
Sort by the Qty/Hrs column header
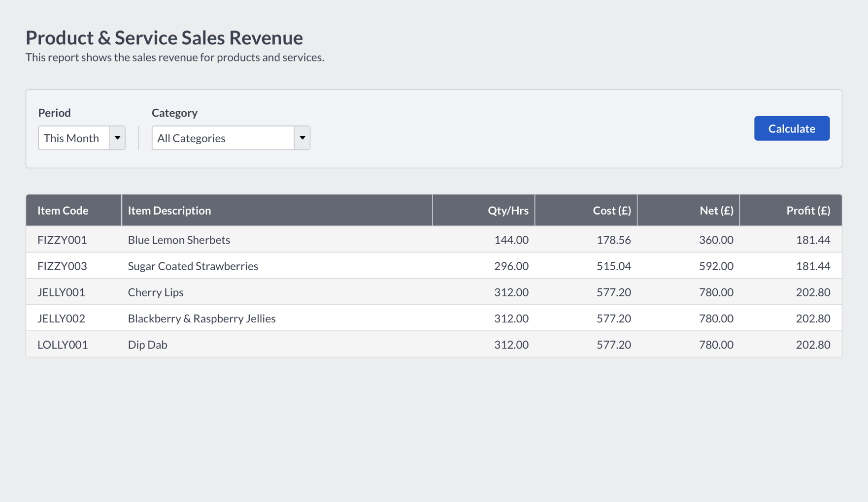point(507,210)
